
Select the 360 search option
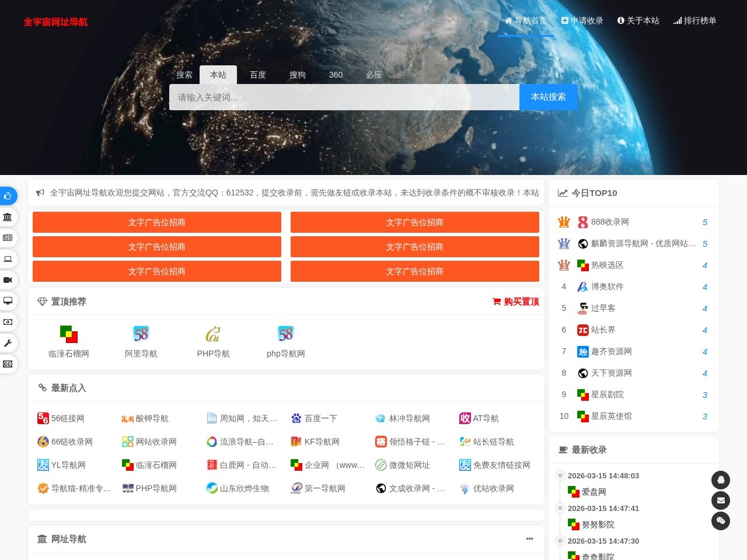[336, 75]
